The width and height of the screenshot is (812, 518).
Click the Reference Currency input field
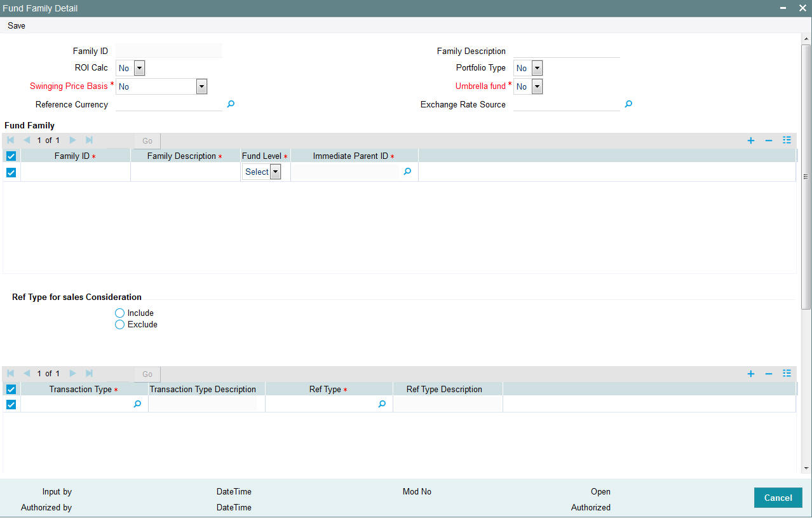pos(169,104)
